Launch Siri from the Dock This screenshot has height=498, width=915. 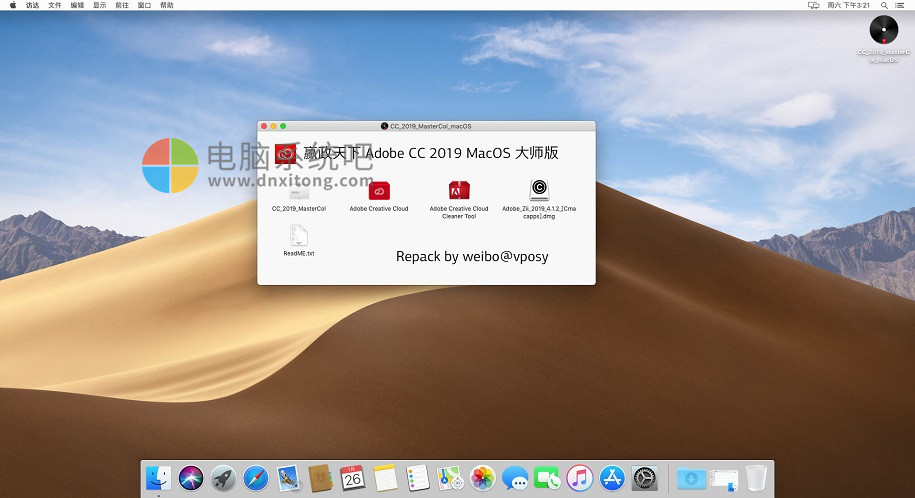[190, 478]
